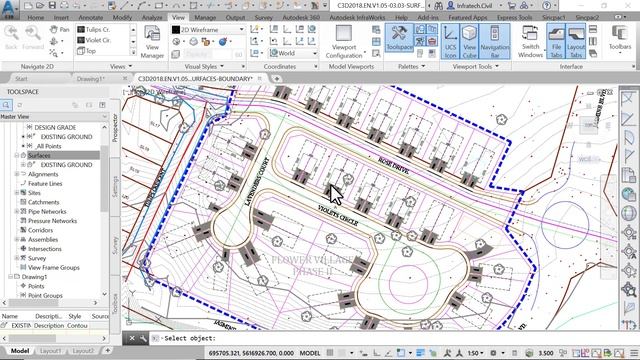The height and width of the screenshot is (360, 640).
Task: Open the Autodesk application menu logo
Action: click(x=9, y=9)
